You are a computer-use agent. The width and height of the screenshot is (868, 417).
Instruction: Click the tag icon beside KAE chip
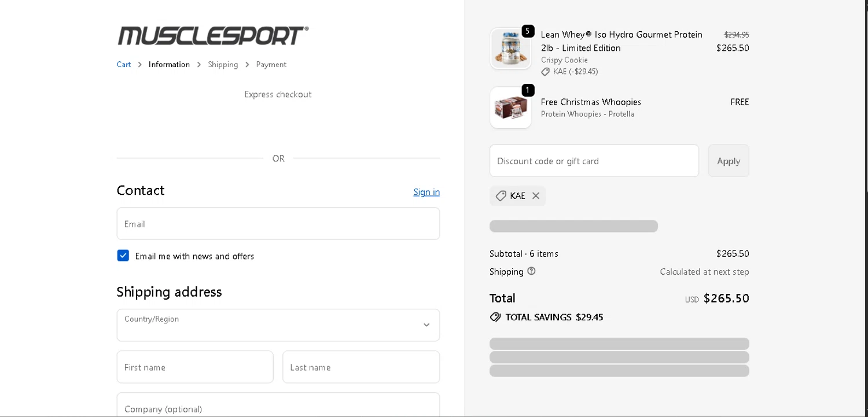(x=501, y=196)
